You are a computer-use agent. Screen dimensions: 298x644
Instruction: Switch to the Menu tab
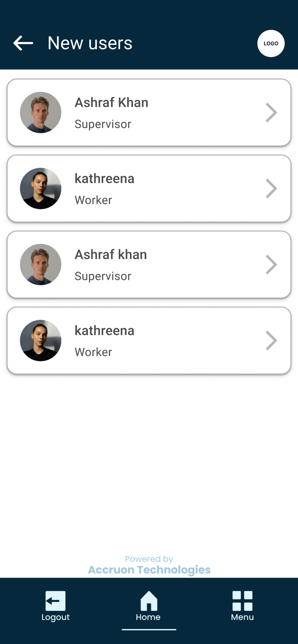[242, 606]
